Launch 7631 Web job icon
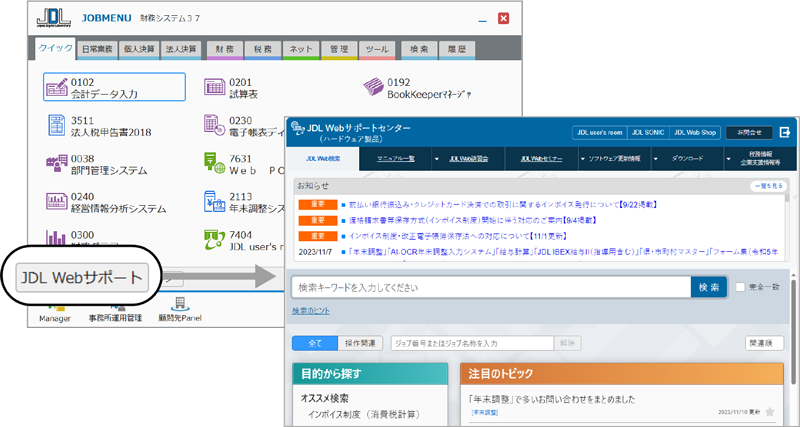The image size is (800, 427). tap(214, 164)
